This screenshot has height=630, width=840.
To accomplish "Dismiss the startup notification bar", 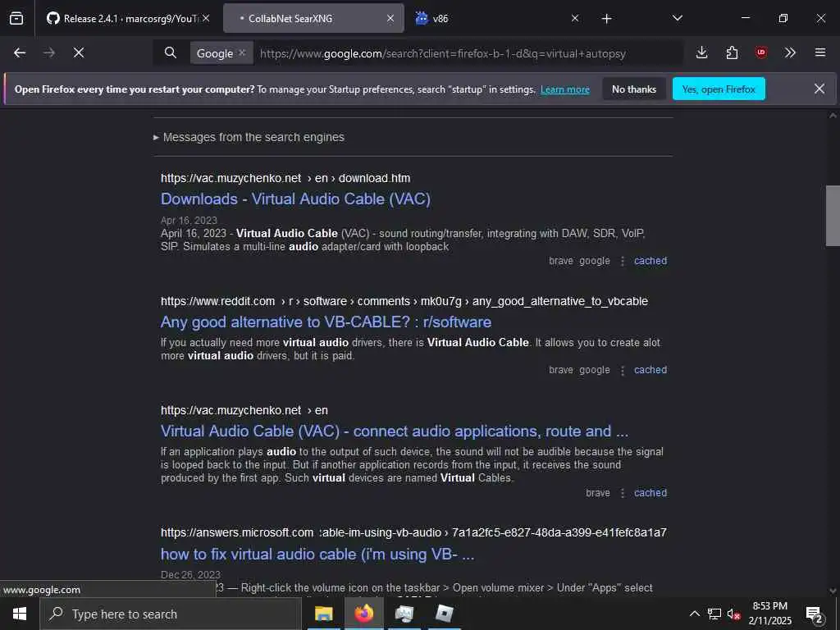I will pyautogui.click(x=819, y=89).
